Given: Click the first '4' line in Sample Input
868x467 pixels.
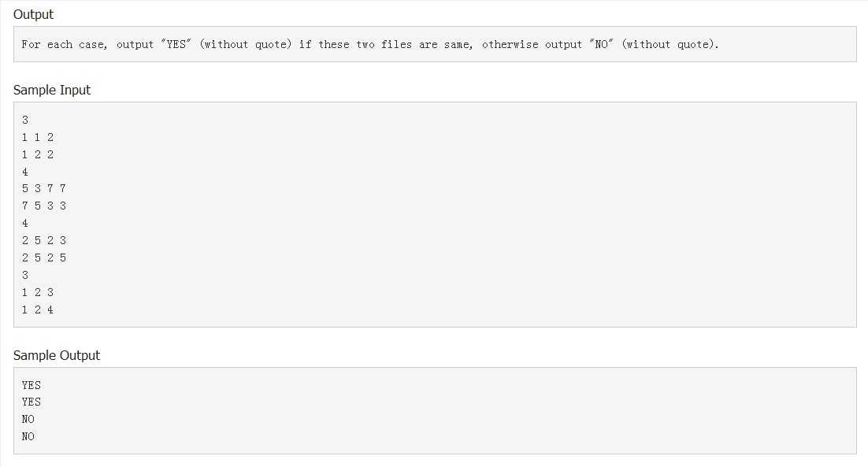Looking at the screenshot, I should 25,172.
